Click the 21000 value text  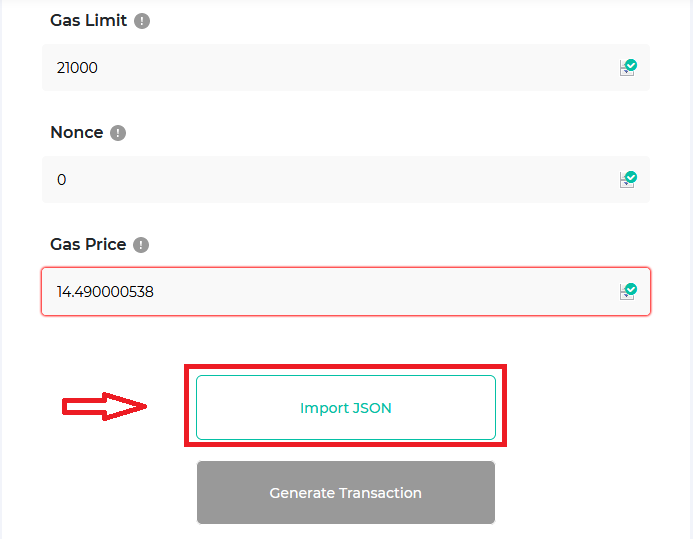[77, 68]
